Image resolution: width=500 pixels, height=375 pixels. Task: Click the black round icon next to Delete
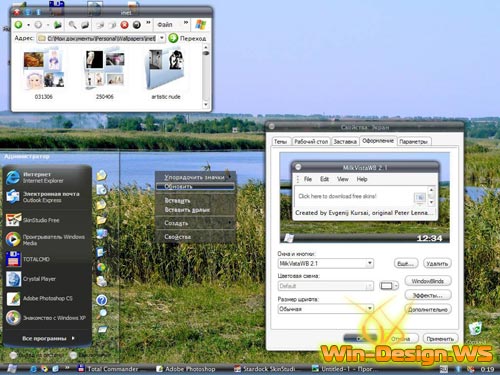[x=137, y=25]
